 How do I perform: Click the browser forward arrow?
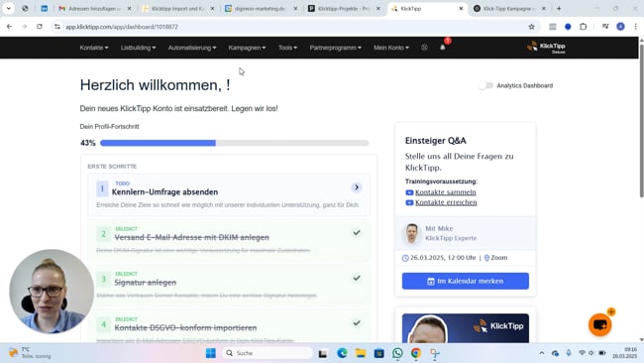tap(24, 27)
